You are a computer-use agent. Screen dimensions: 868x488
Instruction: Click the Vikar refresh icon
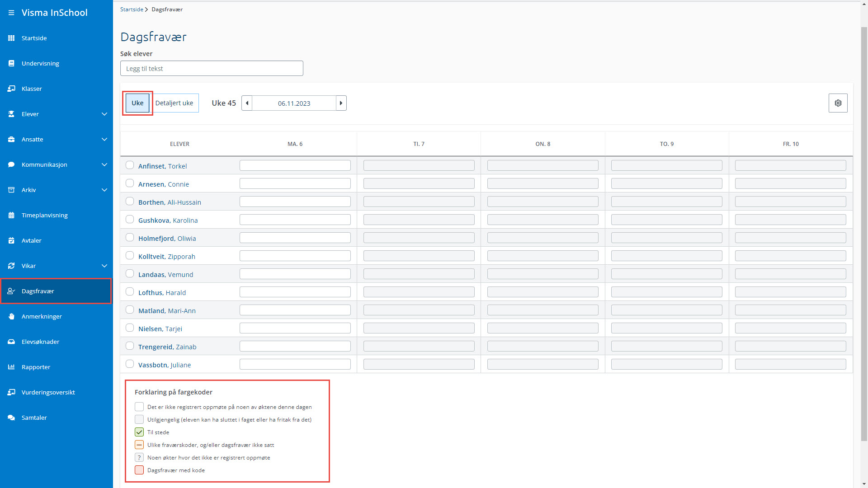pyautogui.click(x=11, y=266)
